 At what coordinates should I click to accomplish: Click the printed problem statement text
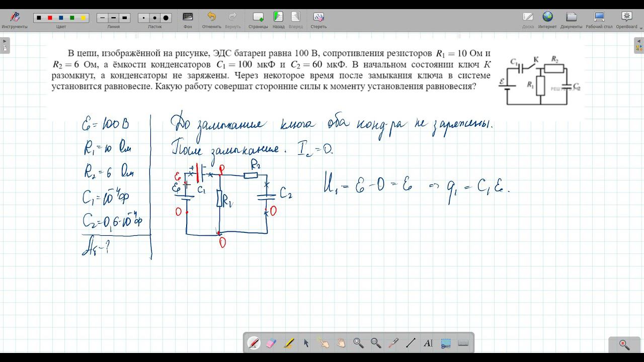point(271,69)
